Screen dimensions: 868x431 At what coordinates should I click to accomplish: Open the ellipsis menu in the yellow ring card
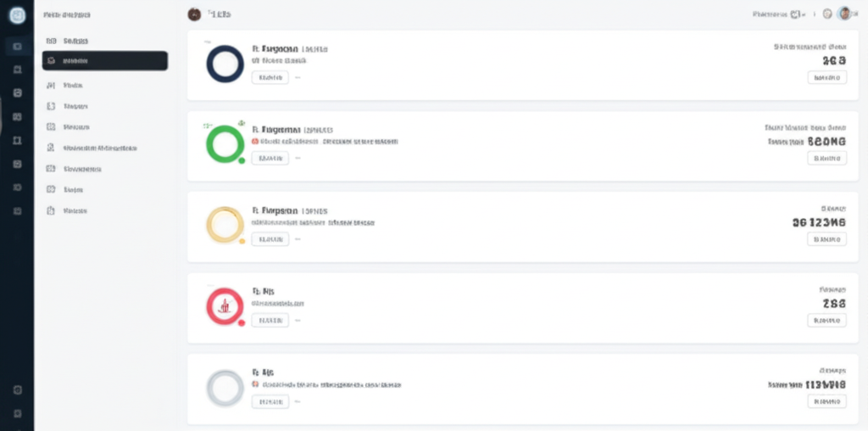pyautogui.click(x=298, y=239)
